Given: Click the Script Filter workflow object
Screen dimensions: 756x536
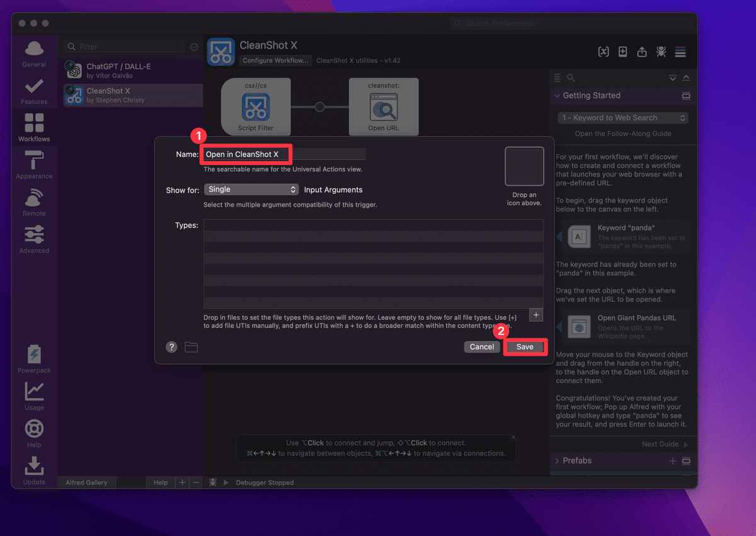Looking at the screenshot, I should 256,106.
